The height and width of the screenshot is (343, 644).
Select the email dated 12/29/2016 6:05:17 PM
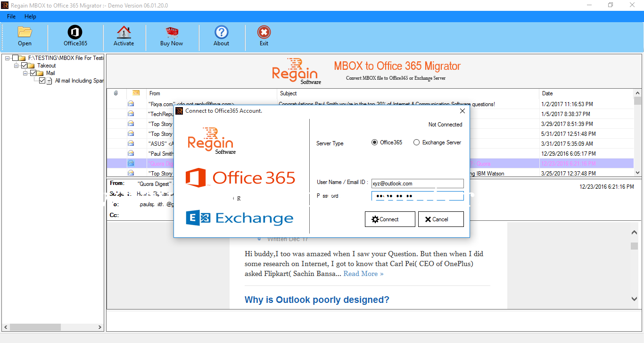click(x=569, y=153)
